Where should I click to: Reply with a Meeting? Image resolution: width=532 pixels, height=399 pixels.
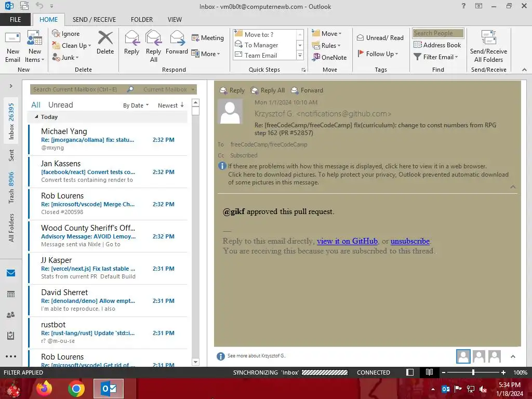[208, 37]
